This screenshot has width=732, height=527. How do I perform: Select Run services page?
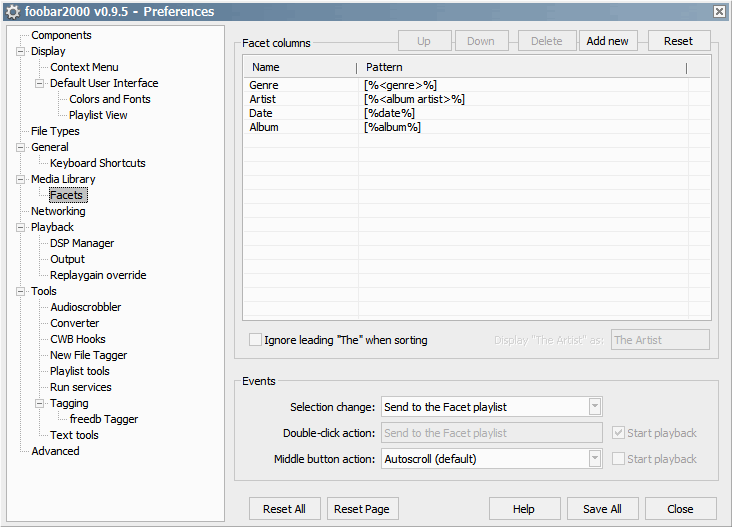point(81,387)
